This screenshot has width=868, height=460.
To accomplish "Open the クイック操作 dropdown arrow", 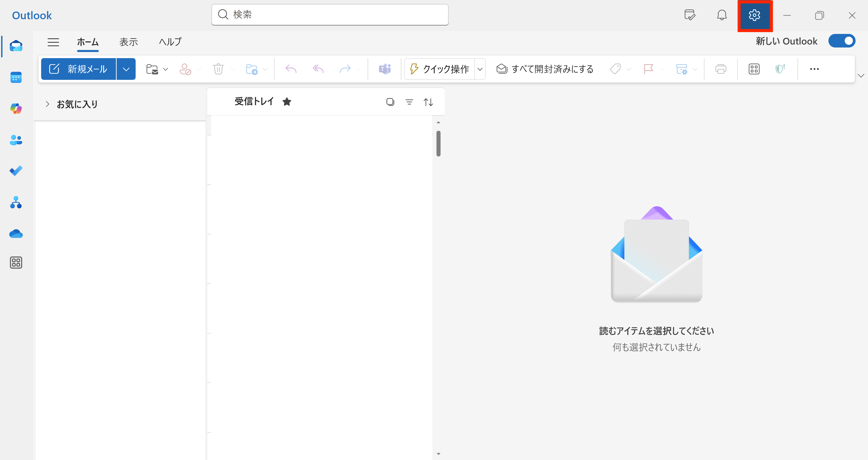I will tap(480, 69).
